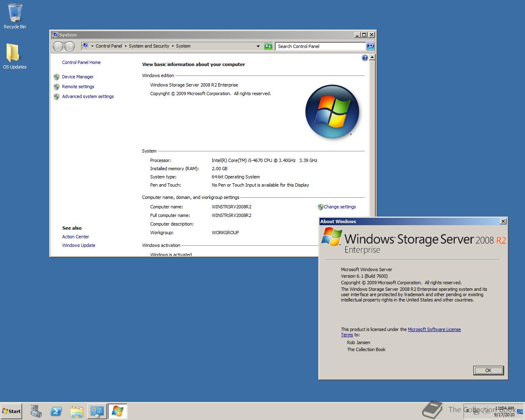Click the System window title bar icon
The width and height of the screenshot is (525, 420).
(x=55, y=35)
